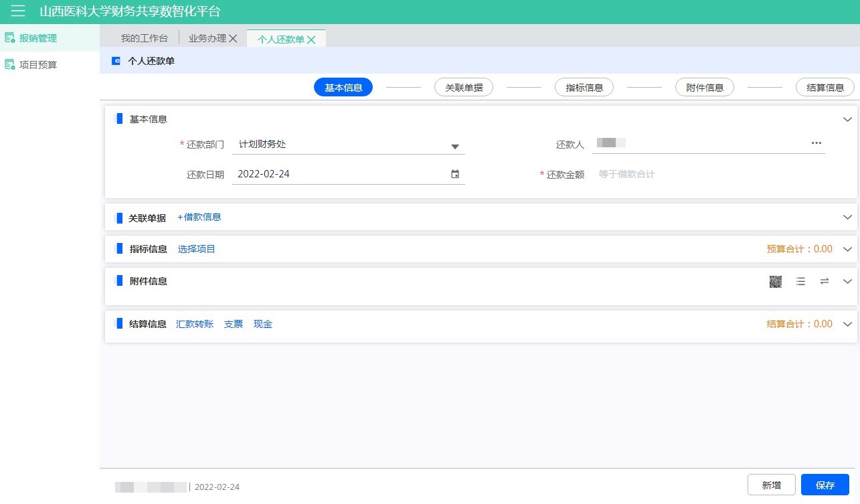Open the hamburger menu at top left
The width and height of the screenshot is (860, 504).
point(18,11)
